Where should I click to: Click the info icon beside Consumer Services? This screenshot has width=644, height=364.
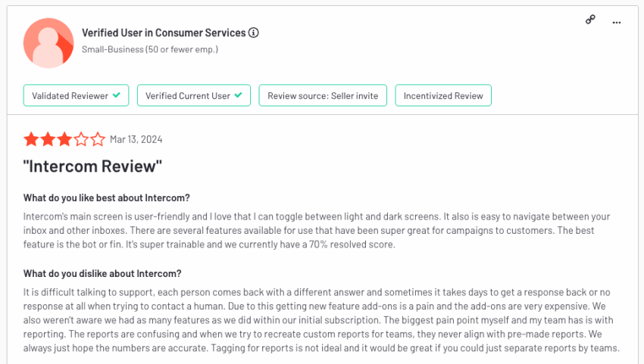tap(253, 33)
